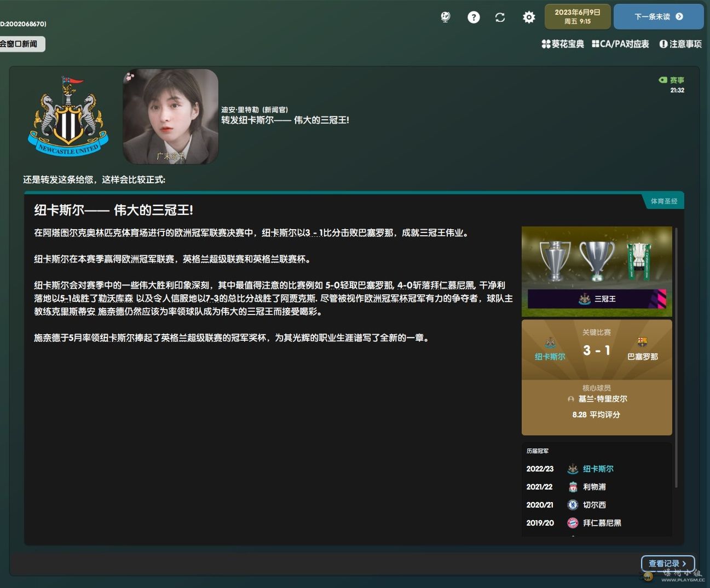Click the press officer portrait photo
The width and height of the screenshot is (710, 588).
[x=171, y=117]
